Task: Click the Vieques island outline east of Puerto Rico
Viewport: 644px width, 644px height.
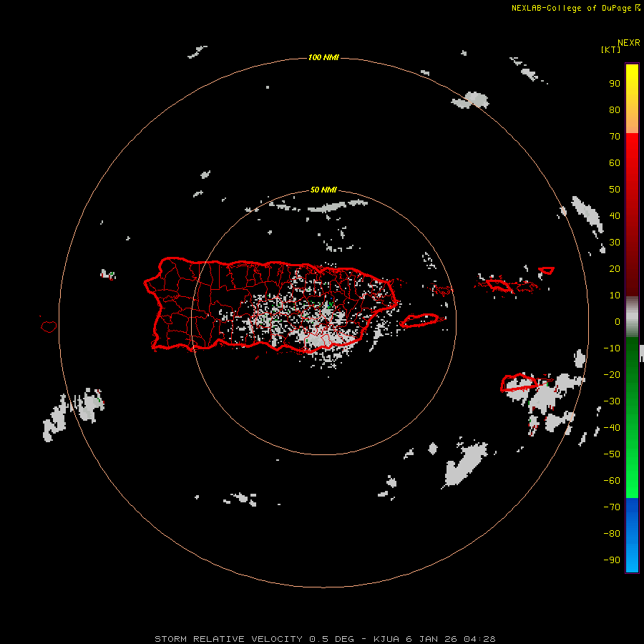Action: 420,321
